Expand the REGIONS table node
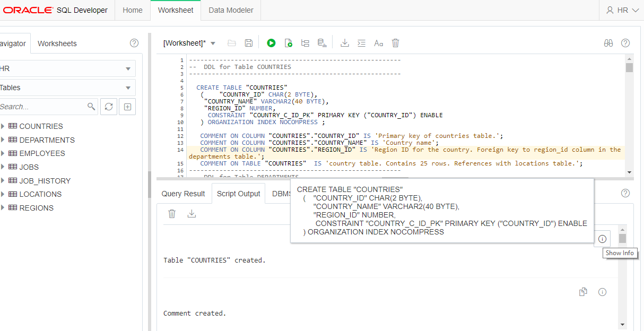The width and height of the screenshot is (644, 331). (x=3, y=208)
